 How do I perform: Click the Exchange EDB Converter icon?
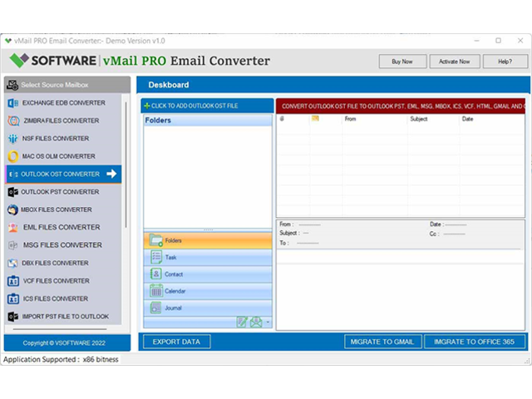pos(13,103)
